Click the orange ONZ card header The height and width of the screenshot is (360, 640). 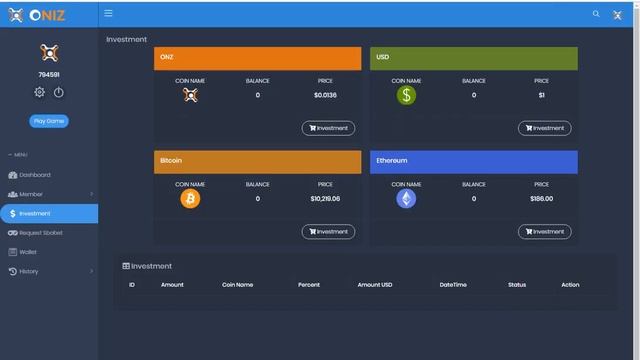point(258,58)
